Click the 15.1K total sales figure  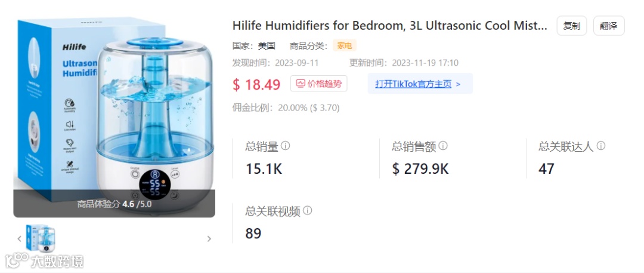pyautogui.click(x=264, y=169)
